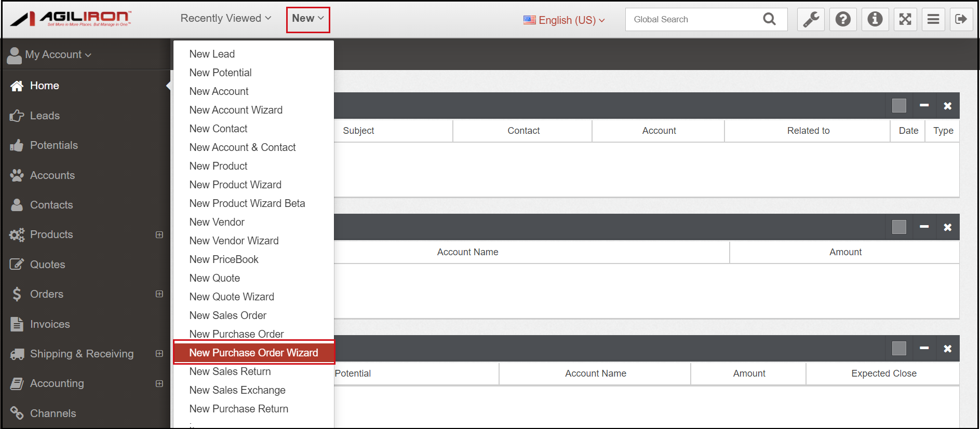Click the Related to column header
Image resolution: width=980 pixels, height=429 pixels.
[808, 131]
